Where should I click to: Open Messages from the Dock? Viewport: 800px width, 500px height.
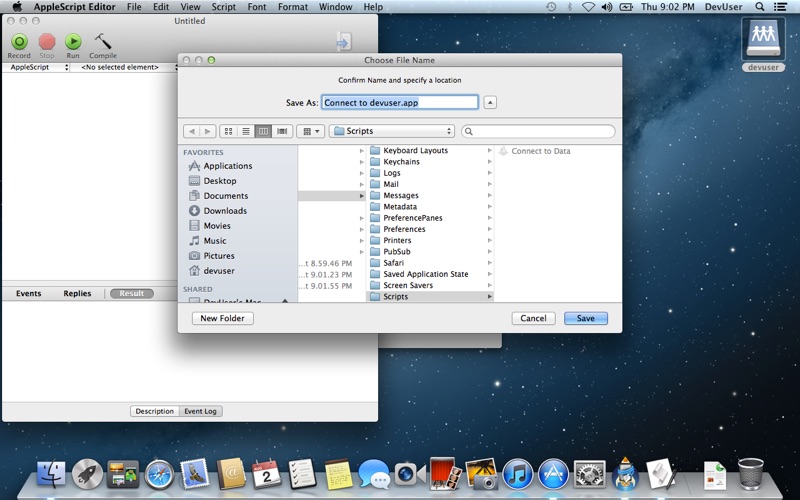point(374,474)
